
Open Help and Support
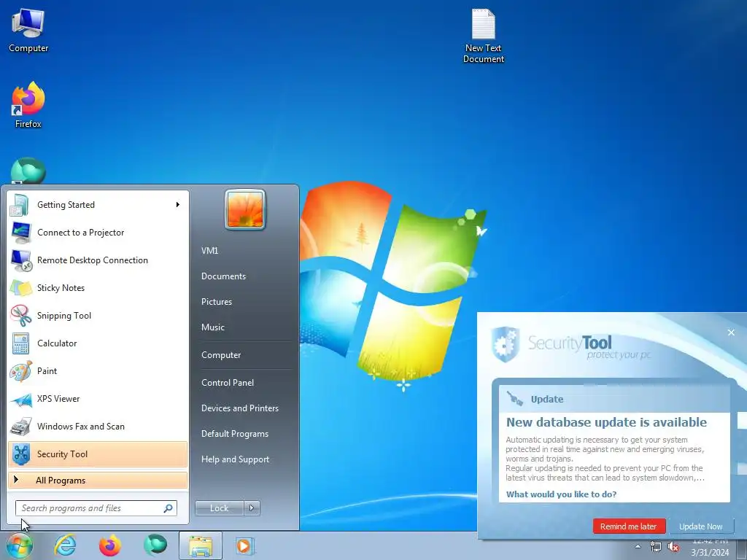[x=235, y=459]
